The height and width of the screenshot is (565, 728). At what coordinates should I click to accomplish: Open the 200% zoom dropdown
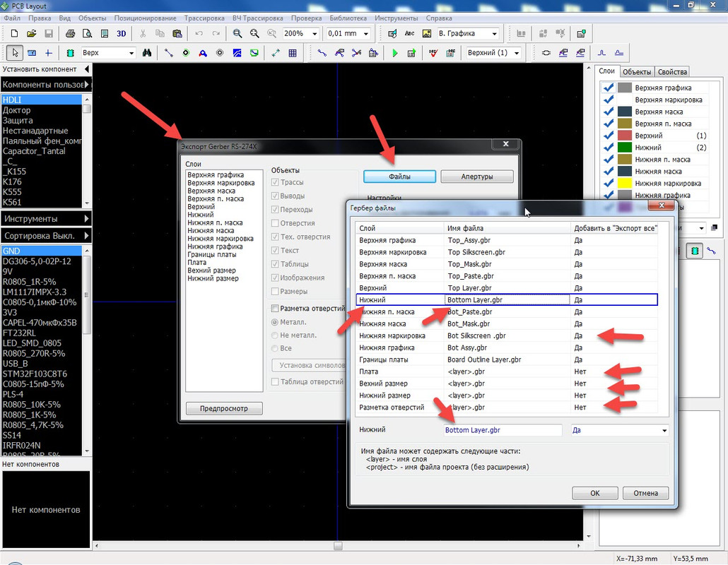coord(315,33)
